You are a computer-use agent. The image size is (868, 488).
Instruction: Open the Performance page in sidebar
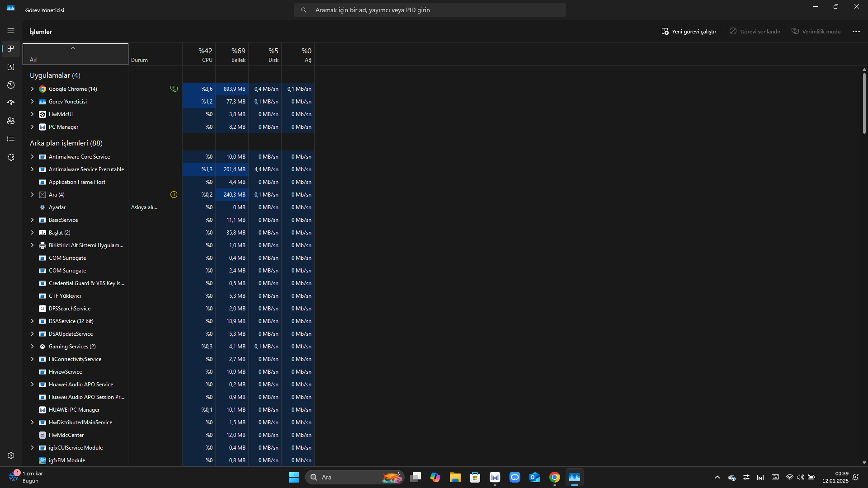[11, 67]
